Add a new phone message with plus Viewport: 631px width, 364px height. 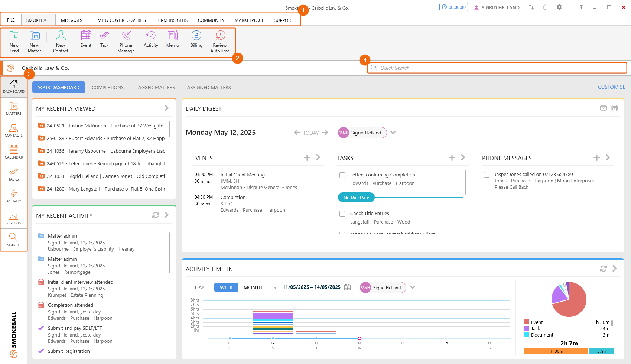tap(597, 157)
